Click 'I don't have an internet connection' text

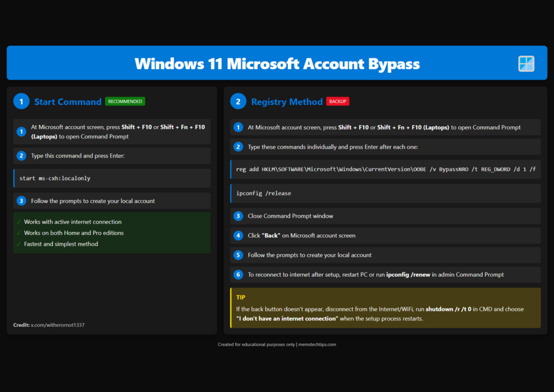tap(287, 319)
